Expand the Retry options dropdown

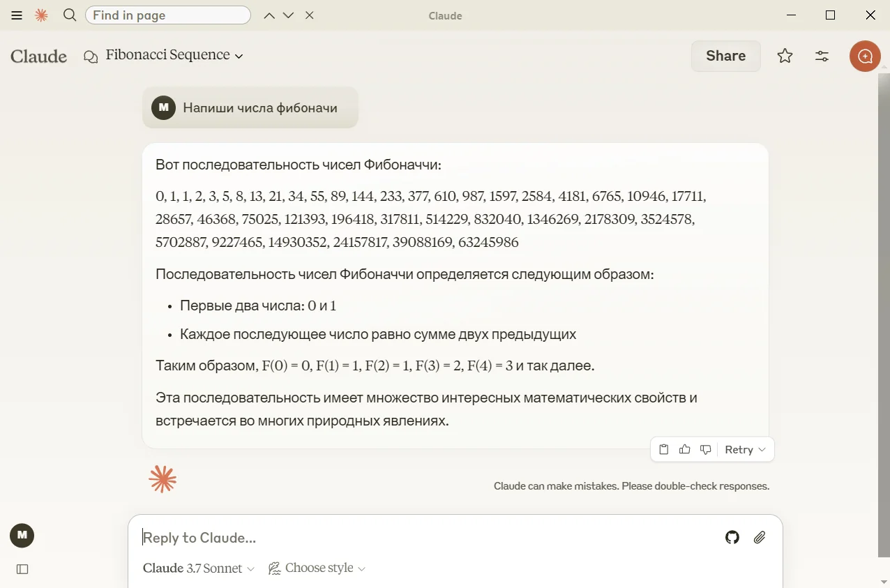coord(762,450)
